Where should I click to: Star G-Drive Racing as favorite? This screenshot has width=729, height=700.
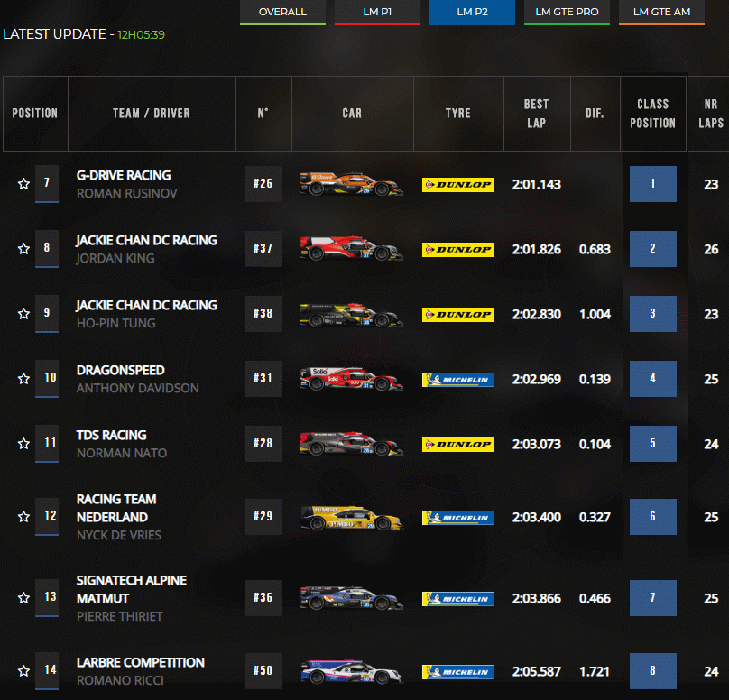click(24, 184)
